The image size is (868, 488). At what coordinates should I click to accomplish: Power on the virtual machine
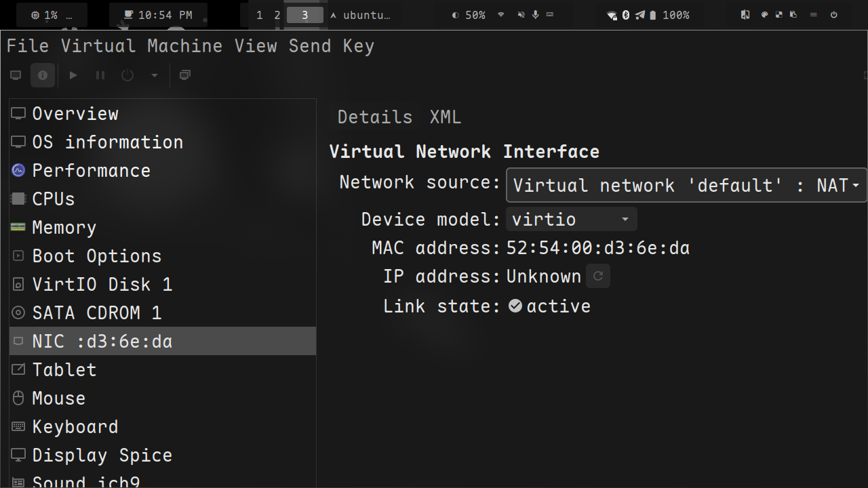click(x=73, y=75)
